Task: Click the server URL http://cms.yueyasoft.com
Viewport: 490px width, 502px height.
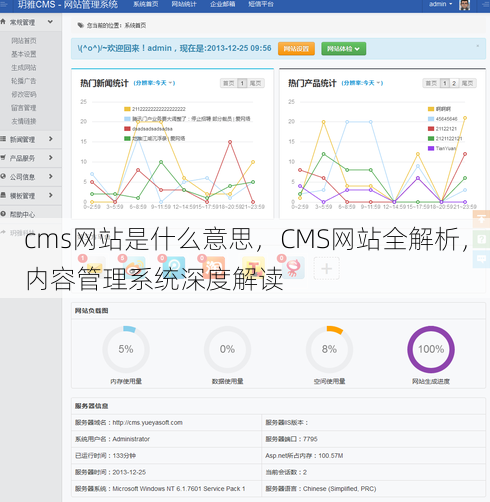Action: 147,423
